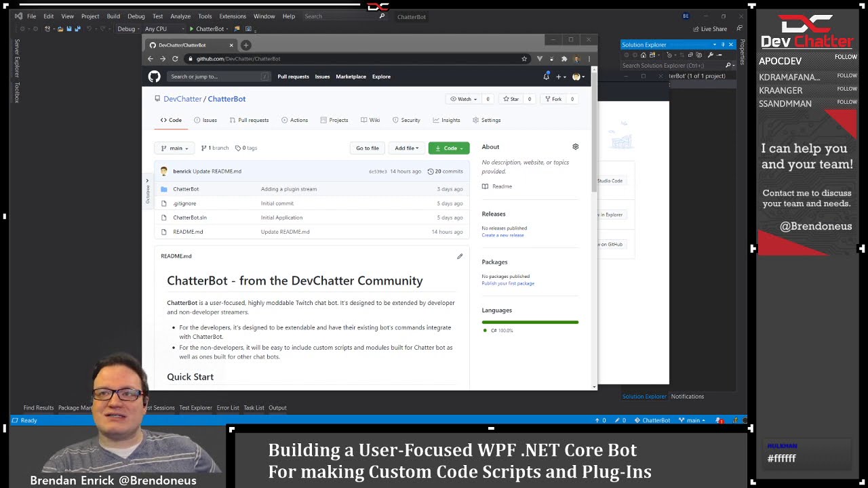The image size is (868, 488).
Task: Open the Actions repository tab
Action: pos(294,120)
